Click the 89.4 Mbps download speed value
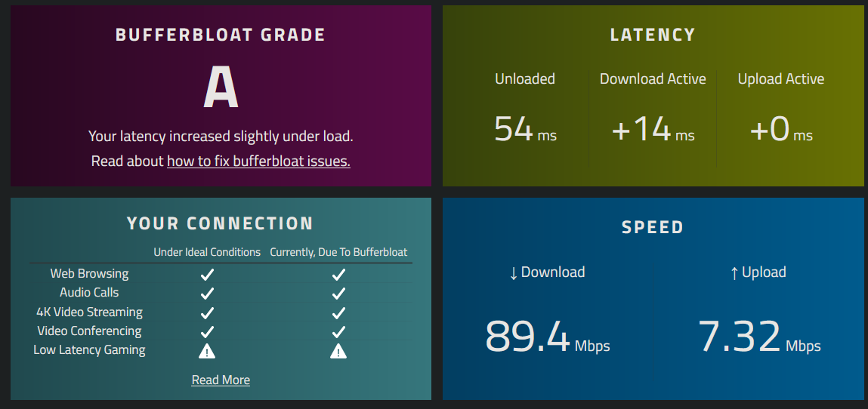This screenshot has width=868, height=409. 548,337
